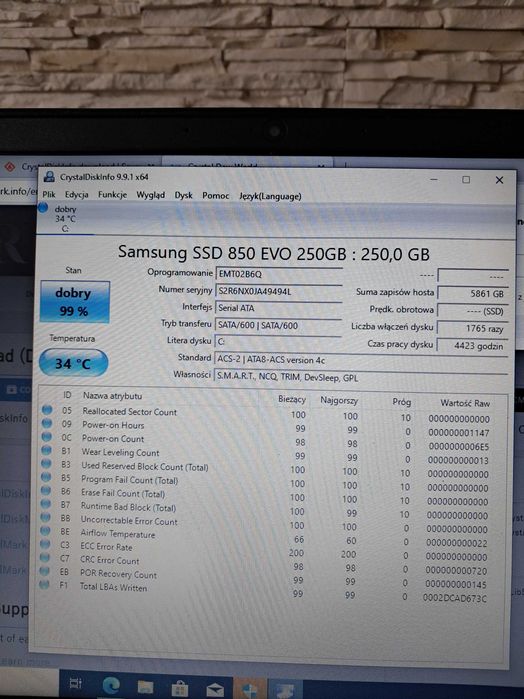Click the status icon for Power-on Count
Image resolution: width=524 pixels, height=699 pixels.
pyautogui.click(x=46, y=437)
